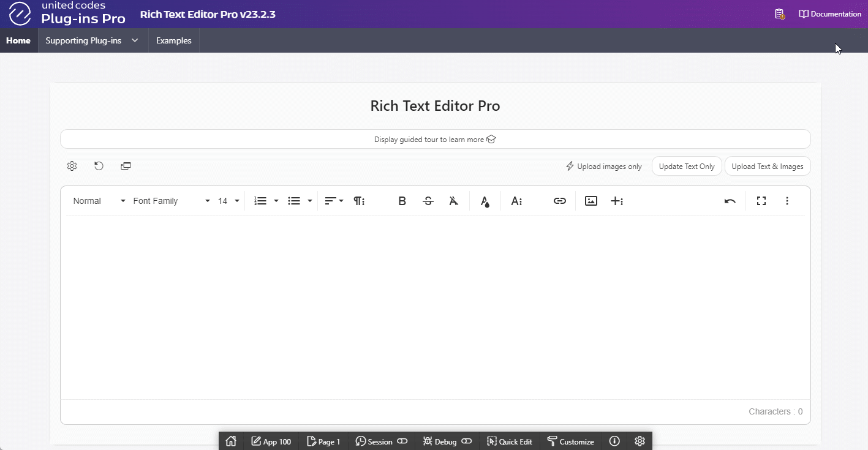Image resolution: width=868 pixels, height=450 pixels.
Task: Click the stacked windows icon
Action: [126, 166]
